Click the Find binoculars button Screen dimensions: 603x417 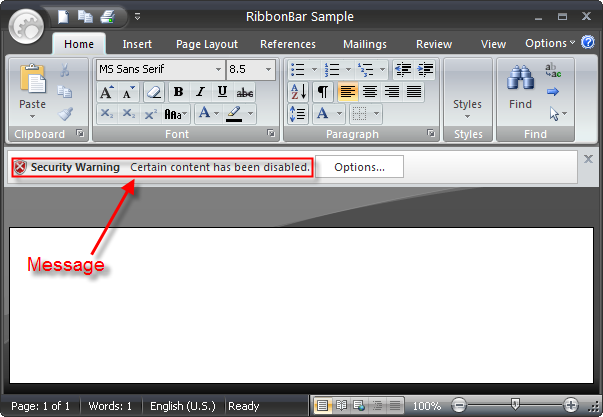520,87
